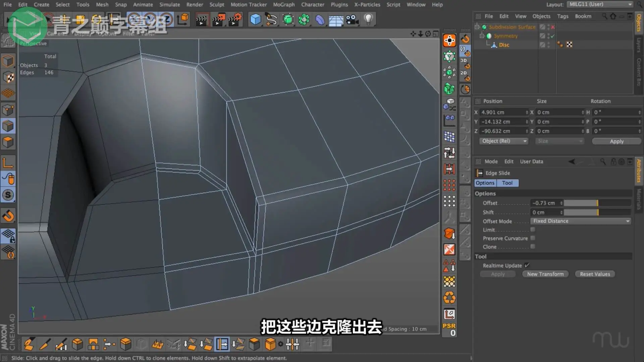The image size is (644, 362).
Task: Click Position X value stepper arrows
Action: [527, 112]
